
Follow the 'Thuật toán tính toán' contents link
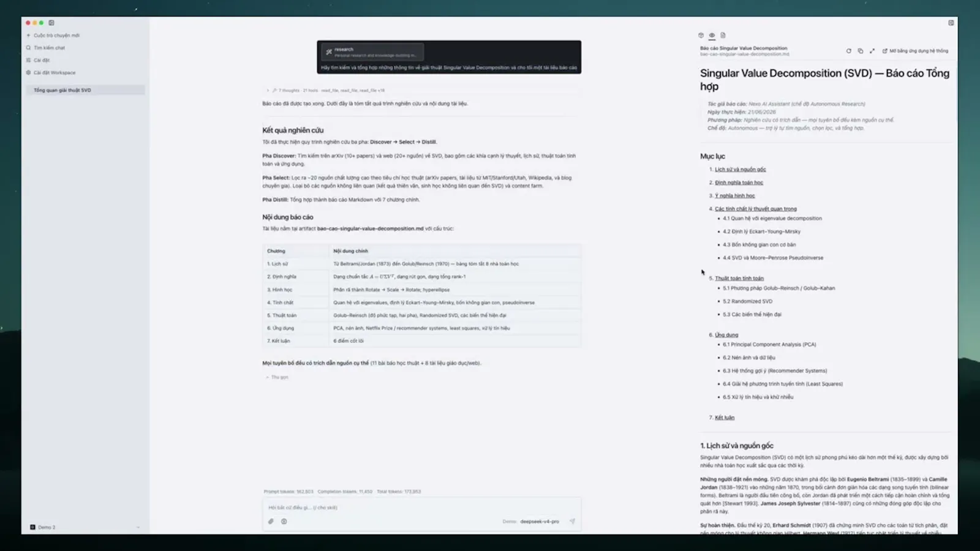739,278
